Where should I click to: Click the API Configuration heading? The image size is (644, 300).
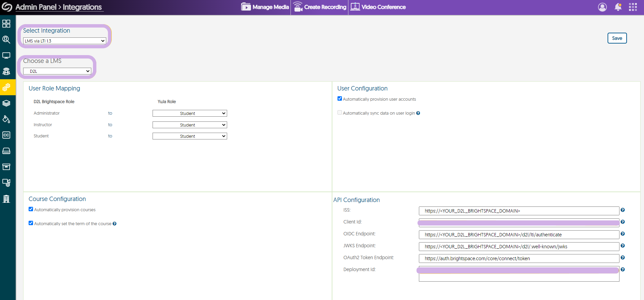tap(357, 200)
